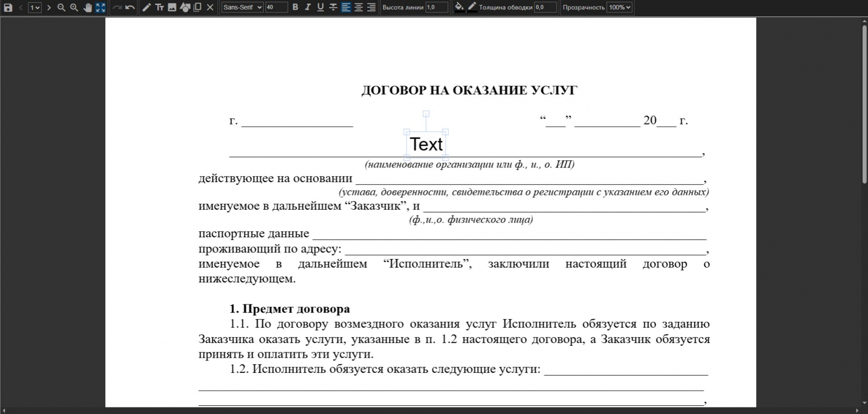Select the shapes tool
Image resolution: width=868 pixels, height=414 pixels.
(x=185, y=8)
